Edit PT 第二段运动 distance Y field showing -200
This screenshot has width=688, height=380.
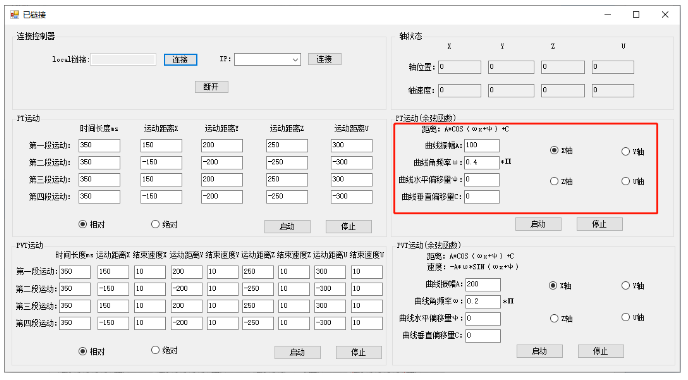222,162
